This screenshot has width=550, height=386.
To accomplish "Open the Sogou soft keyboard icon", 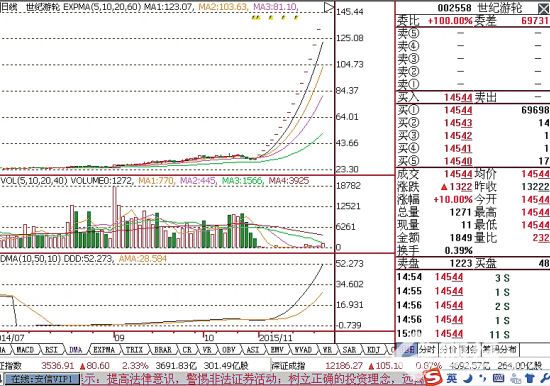I will (x=498, y=378).
